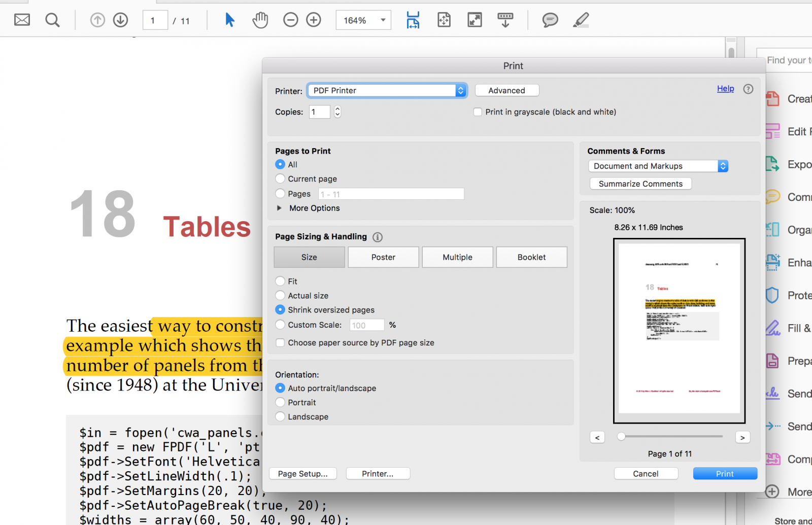Select Landscape orientation
The height and width of the screenshot is (525, 812).
[280, 416]
